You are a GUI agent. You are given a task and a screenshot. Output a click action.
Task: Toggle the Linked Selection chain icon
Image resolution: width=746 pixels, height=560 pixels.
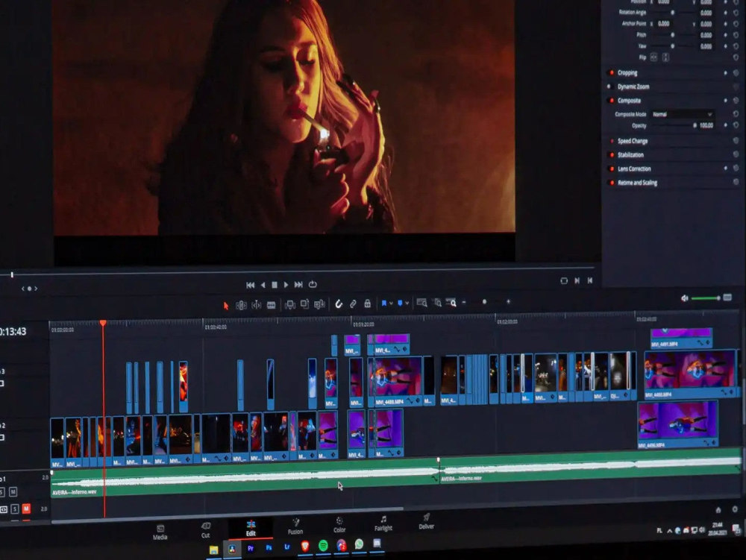click(353, 303)
